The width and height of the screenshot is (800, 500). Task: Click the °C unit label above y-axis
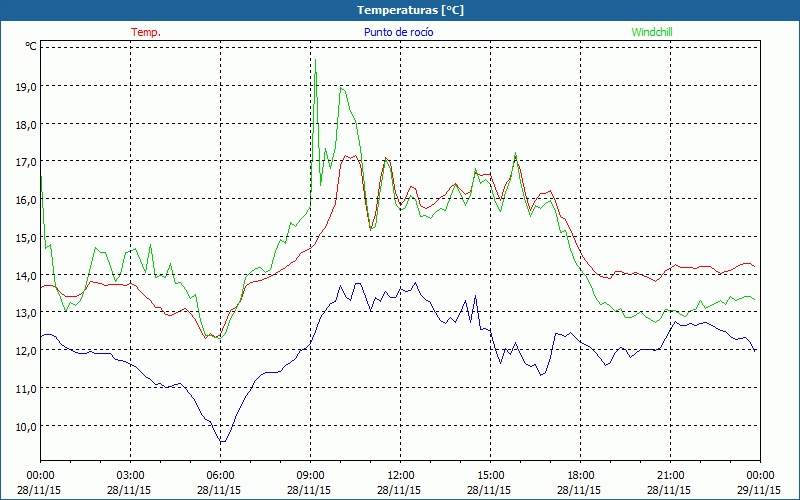coord(31,46)
